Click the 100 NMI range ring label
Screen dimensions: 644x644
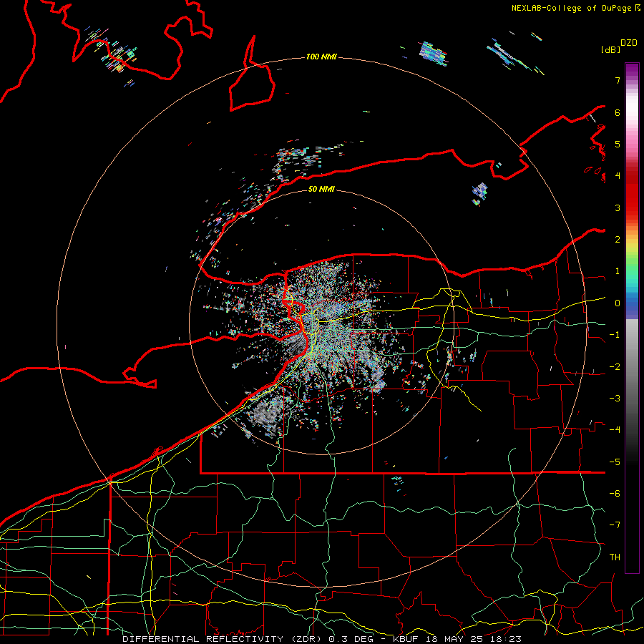pyautogui.click(x=321, y=57)
